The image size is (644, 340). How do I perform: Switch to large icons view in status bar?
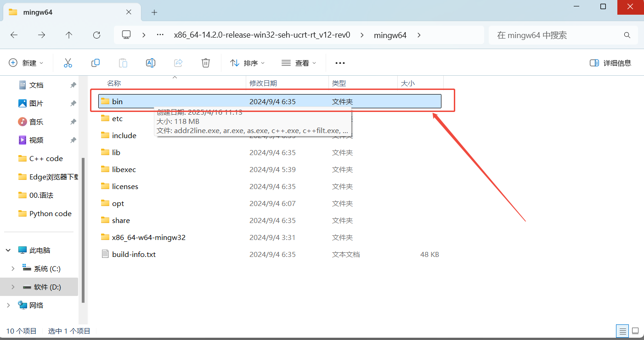pos(635,331)
